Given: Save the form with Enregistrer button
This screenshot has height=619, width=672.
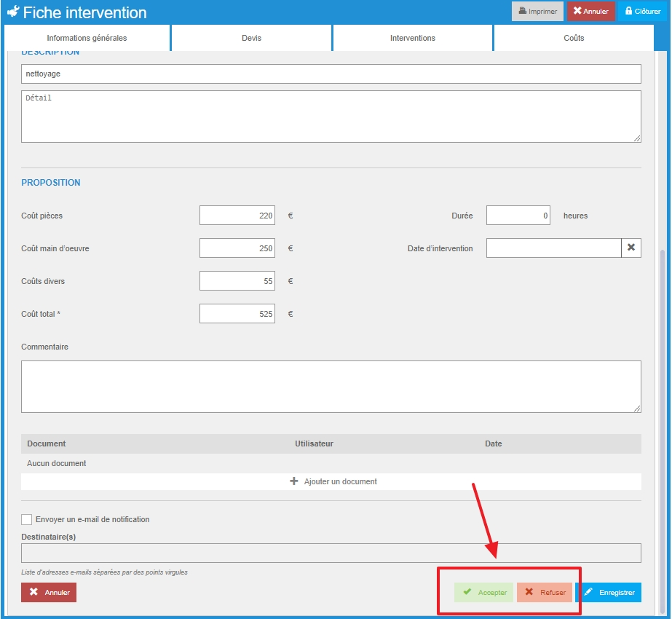Looking at the screenshot, I should click(609, 592).
